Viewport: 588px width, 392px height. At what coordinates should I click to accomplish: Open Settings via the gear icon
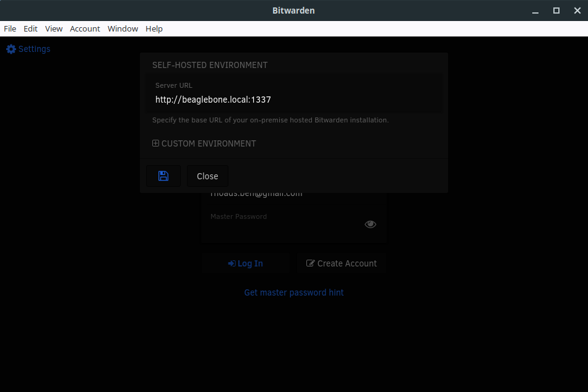click(x=11, y=49)
